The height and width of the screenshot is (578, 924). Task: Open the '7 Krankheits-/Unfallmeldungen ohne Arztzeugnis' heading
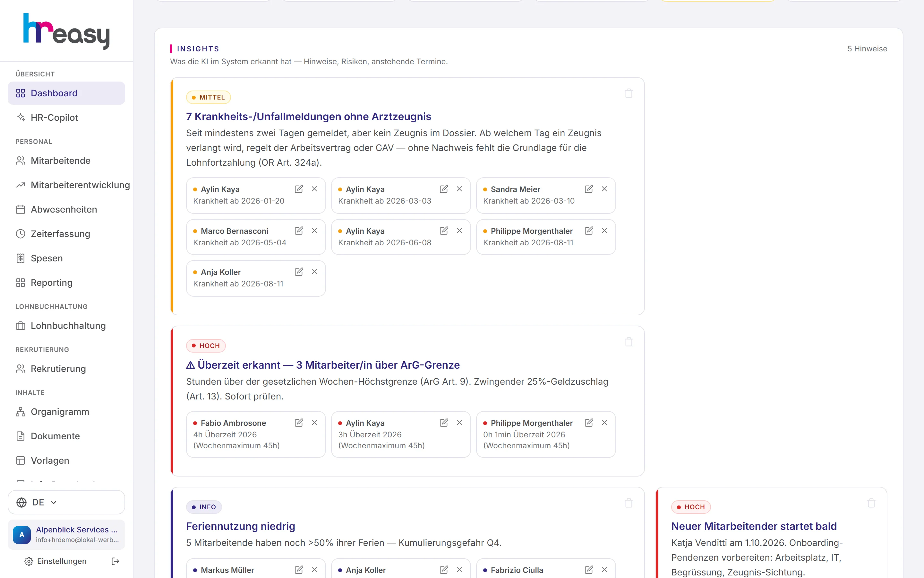[309, 117]
